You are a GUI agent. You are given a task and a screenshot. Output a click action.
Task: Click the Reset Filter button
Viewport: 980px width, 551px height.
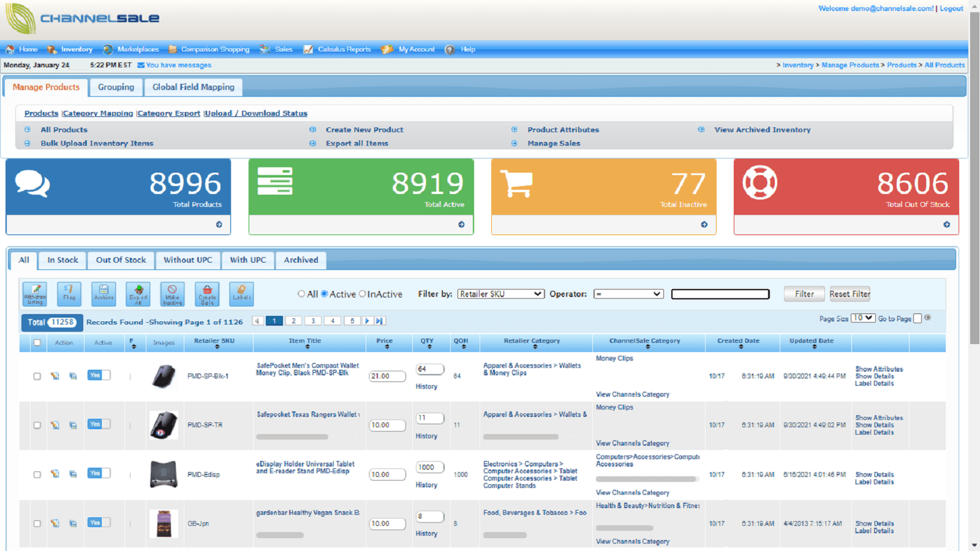tap(850, 294)
